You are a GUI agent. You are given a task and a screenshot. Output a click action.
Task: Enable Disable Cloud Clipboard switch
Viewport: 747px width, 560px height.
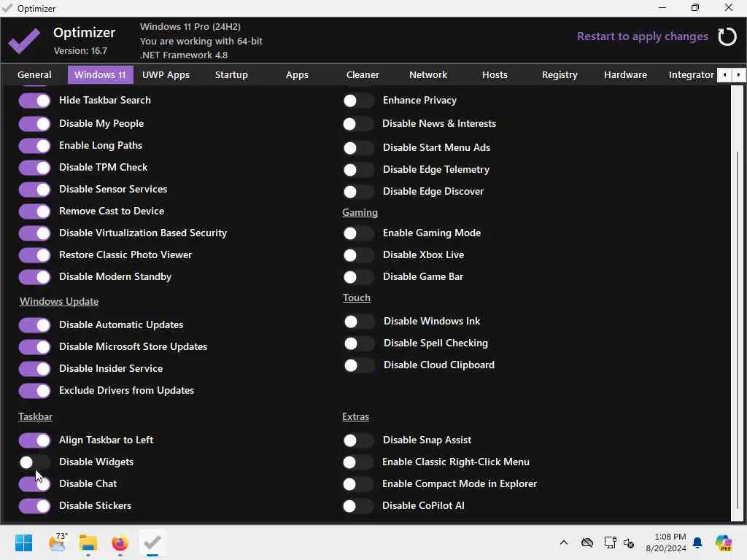tap(359, 366)
